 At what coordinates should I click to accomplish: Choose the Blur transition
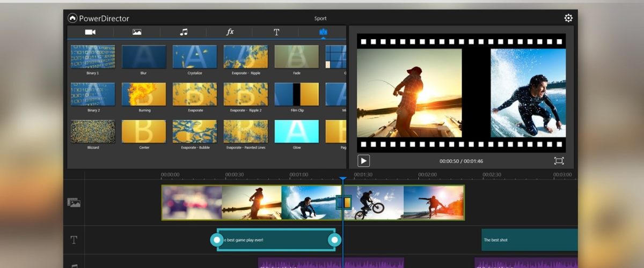(x=144, y=57)
